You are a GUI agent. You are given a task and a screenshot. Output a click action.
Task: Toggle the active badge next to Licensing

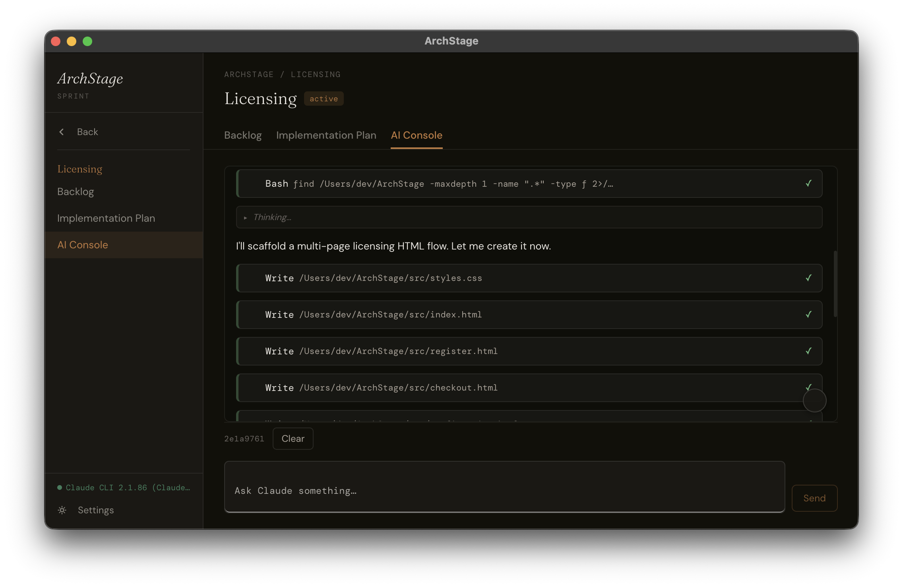pyautogui.click(x=324, y=98)
